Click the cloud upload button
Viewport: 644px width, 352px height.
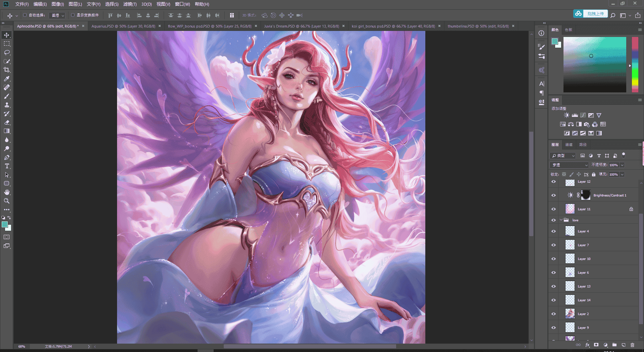tap(590, 14)
